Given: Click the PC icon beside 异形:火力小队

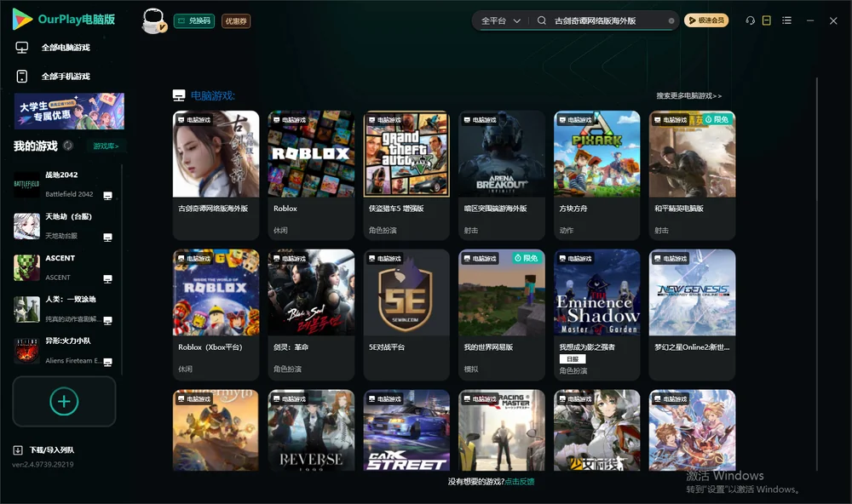Looking at the screenshot, I should [107, 363].
